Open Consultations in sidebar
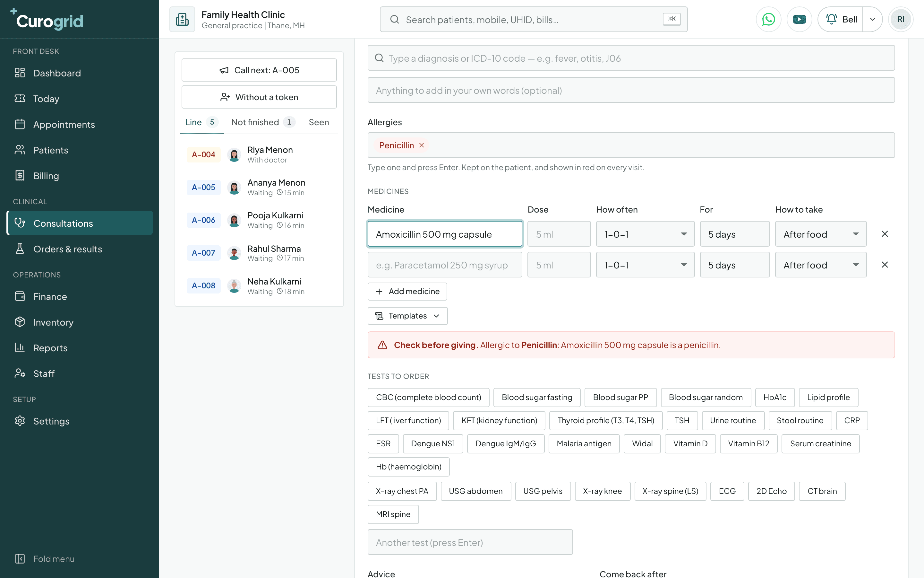Screen dimensions: 924x578 (x=80, y=223)
